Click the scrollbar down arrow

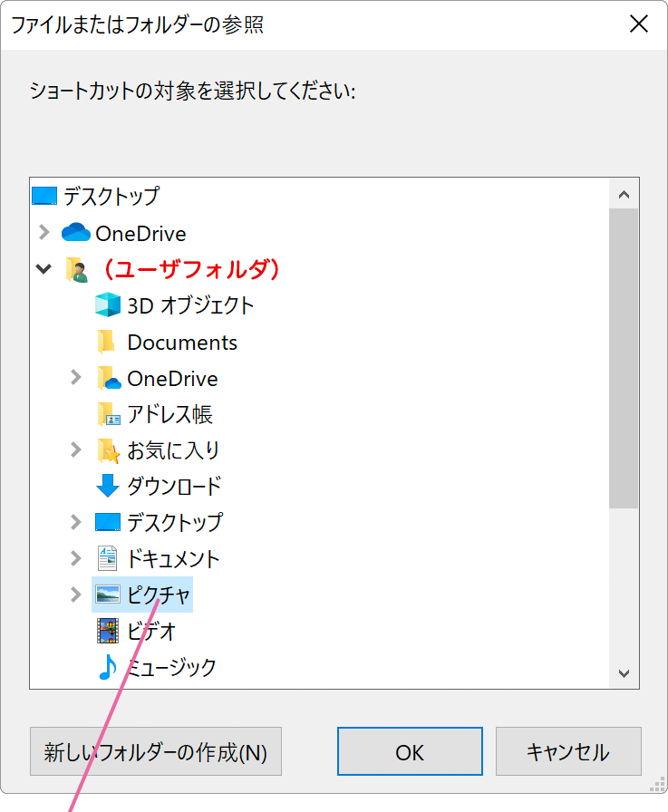point(624,673)
